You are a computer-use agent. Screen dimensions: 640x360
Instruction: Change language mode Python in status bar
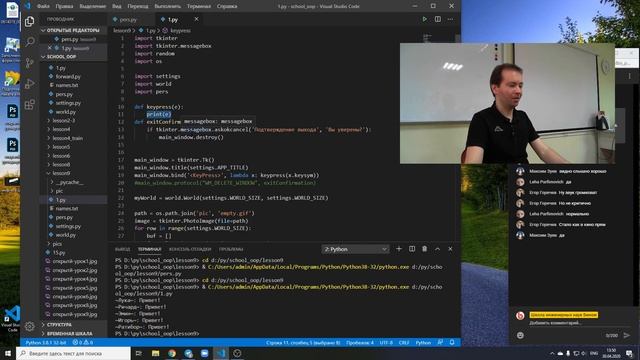[423, 342]
